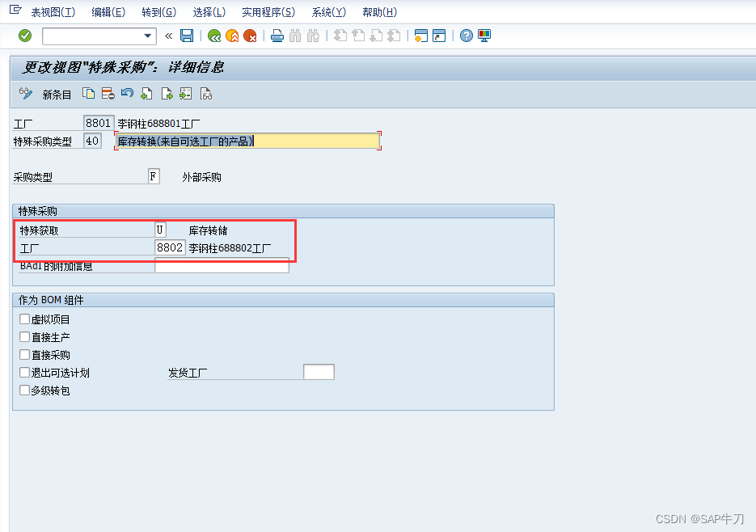Enable the 退出可选计划 checkbox

tap(24, 372)
